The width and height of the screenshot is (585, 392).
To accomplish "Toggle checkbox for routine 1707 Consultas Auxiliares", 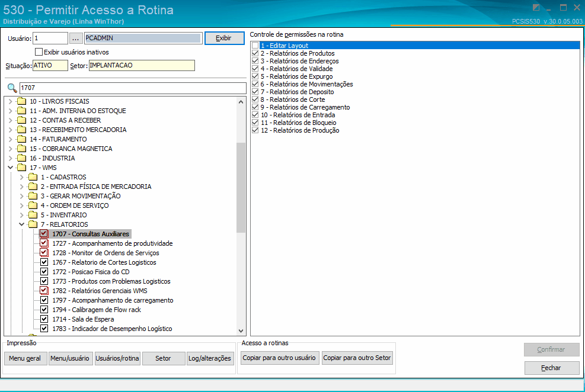I will pyautogui.click(x=44, y=234).
